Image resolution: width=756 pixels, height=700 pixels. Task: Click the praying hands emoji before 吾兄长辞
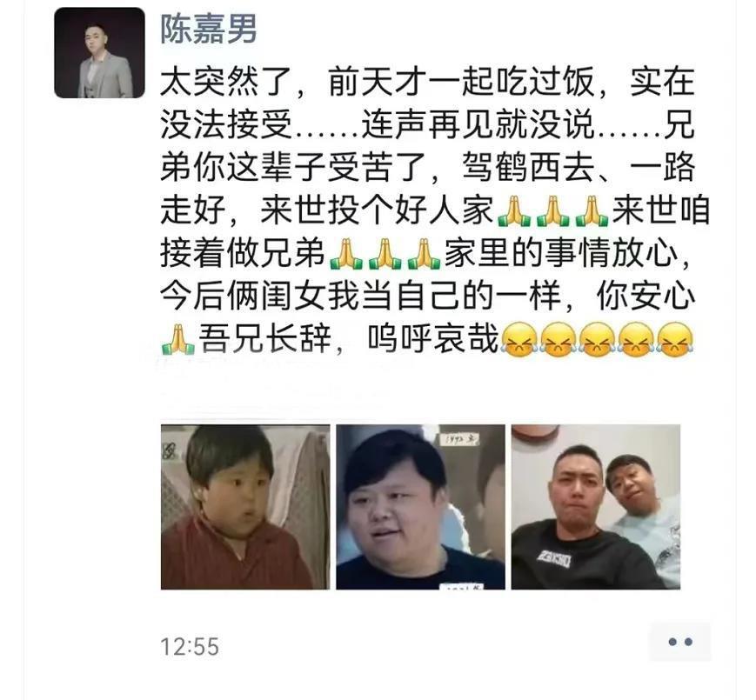point(178,339)
